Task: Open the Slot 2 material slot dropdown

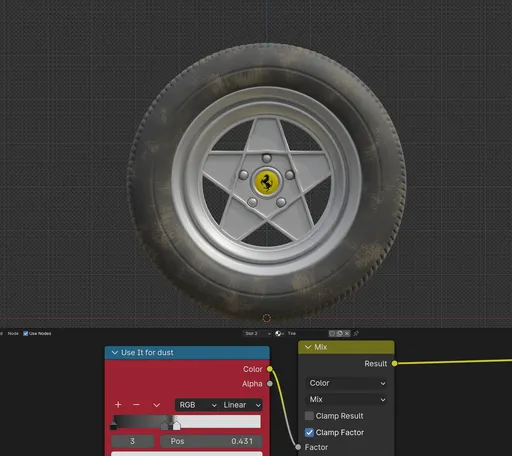Action: pyautogui.click(x=257, y=333)
